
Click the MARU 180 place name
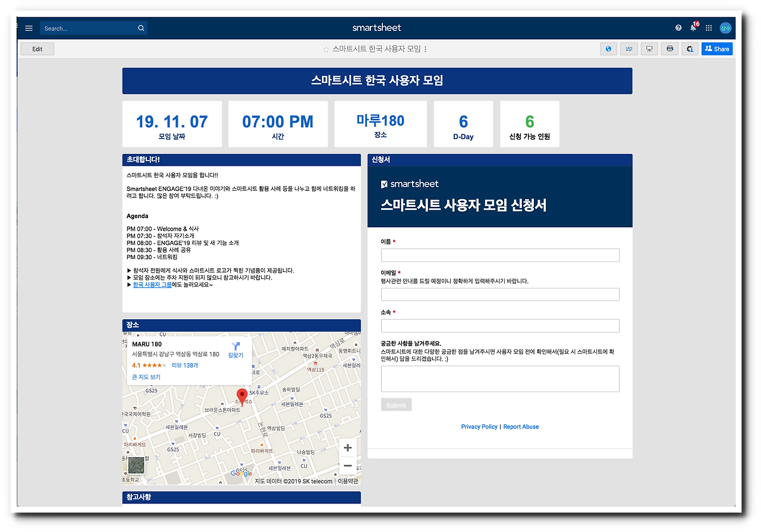point(147,344)
